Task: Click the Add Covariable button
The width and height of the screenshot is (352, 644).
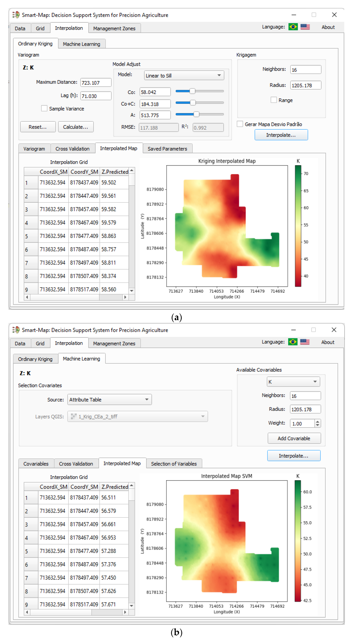Action: 294,438
